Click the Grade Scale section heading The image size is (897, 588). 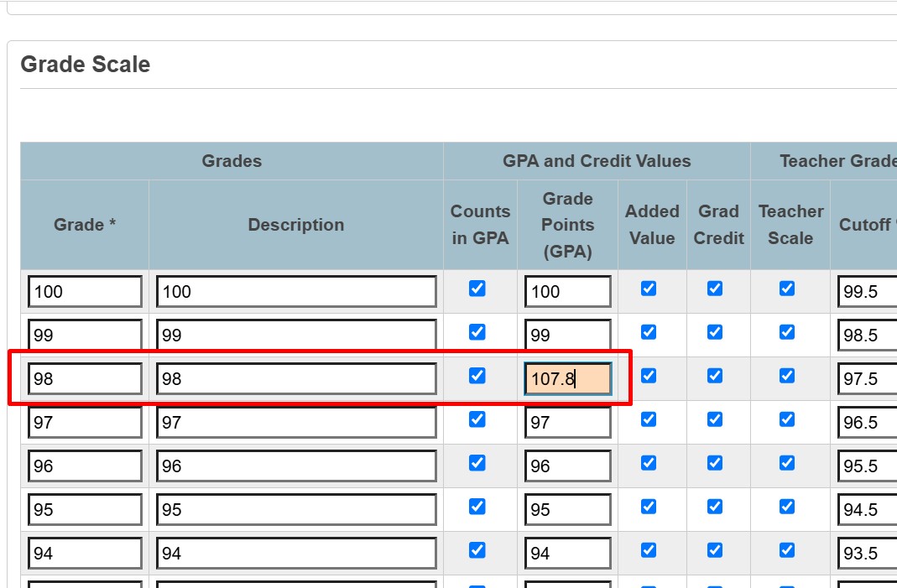86,65
